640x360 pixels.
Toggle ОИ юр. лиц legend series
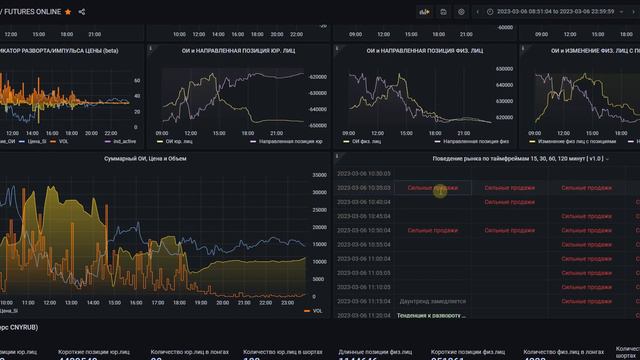(x=179, y=141)
